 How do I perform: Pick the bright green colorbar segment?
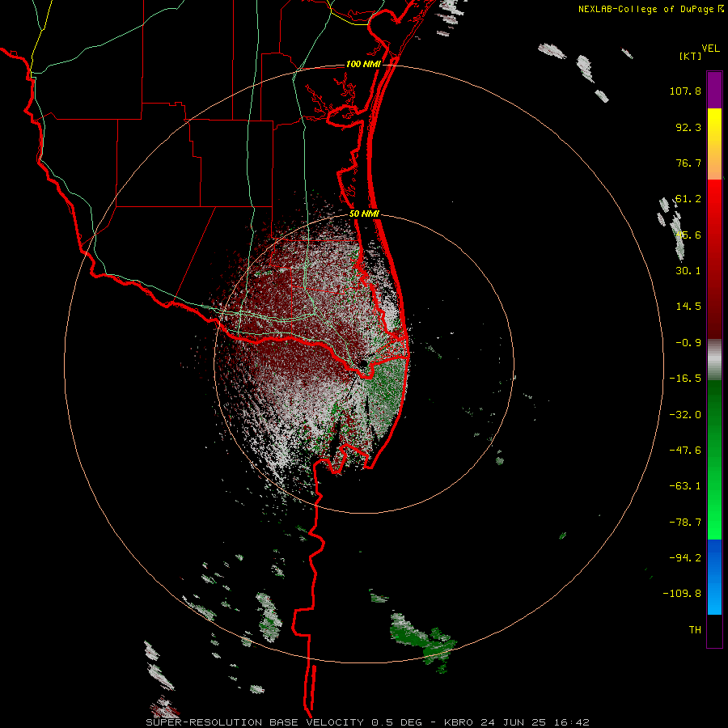[x=714, y=459]
